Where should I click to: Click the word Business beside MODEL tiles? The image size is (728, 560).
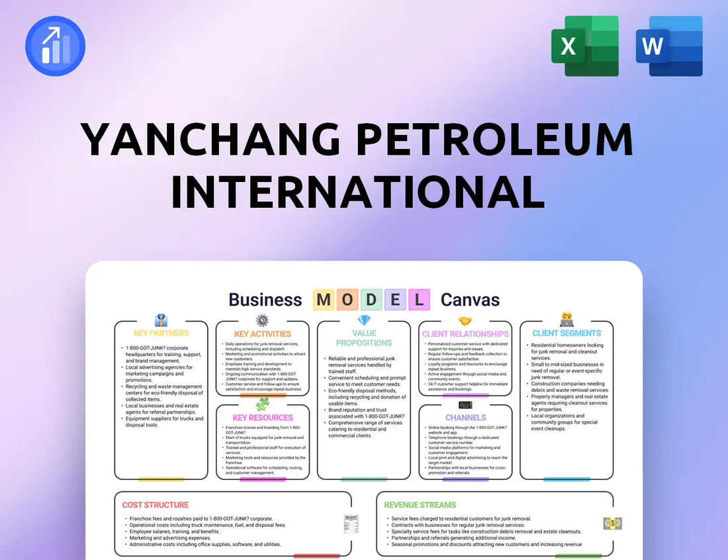tap(265, 300)
